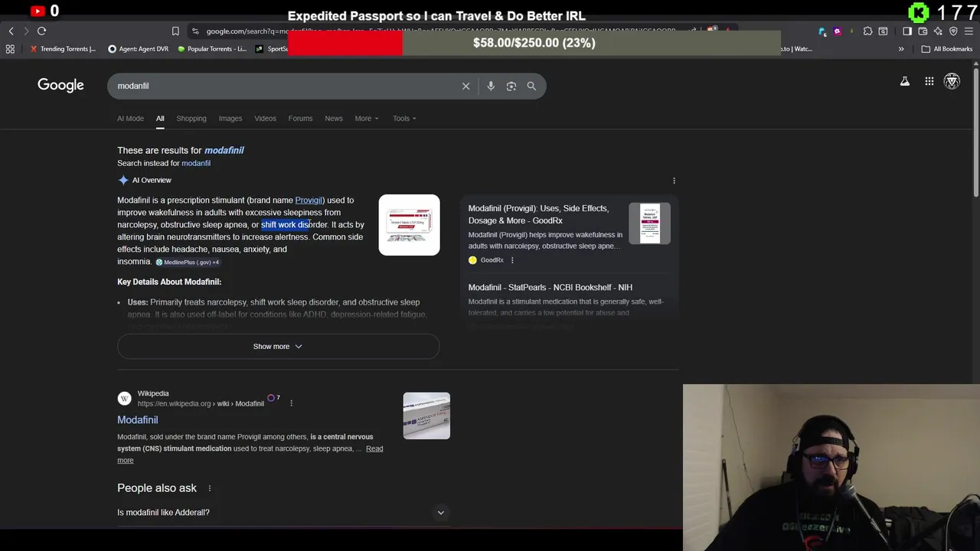Select the All results tab
The width and height of the screenshot is (980, 551).
[x=160, y=119]
